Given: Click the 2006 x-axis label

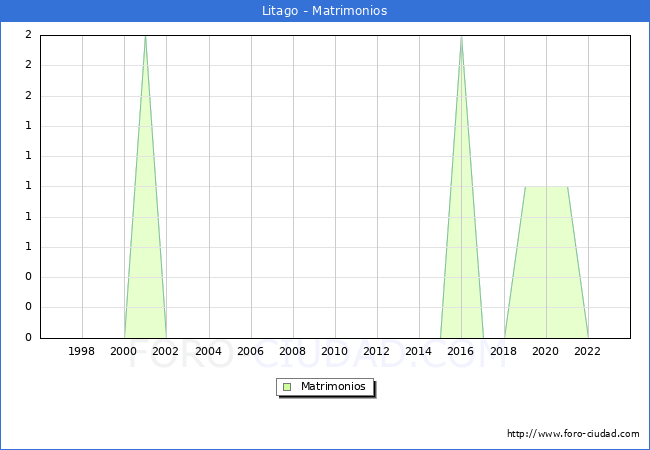Looking at the screenshot, I should tap(250, 351).
